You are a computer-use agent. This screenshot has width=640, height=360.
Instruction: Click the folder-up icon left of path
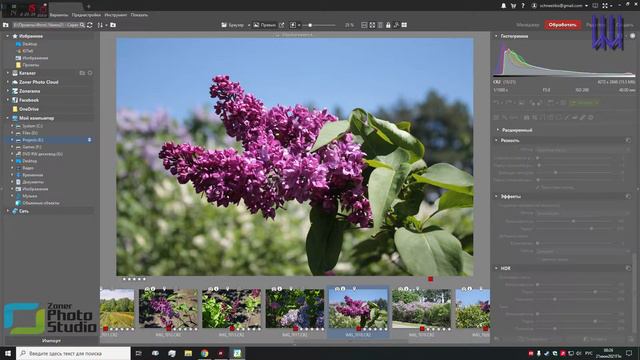(6, 25)
